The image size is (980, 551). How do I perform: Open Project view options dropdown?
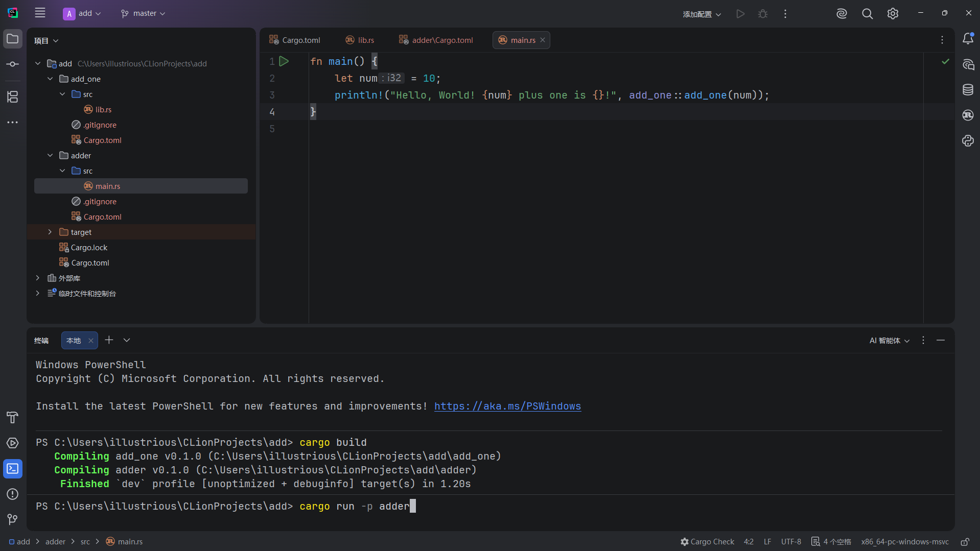[46, 40]
